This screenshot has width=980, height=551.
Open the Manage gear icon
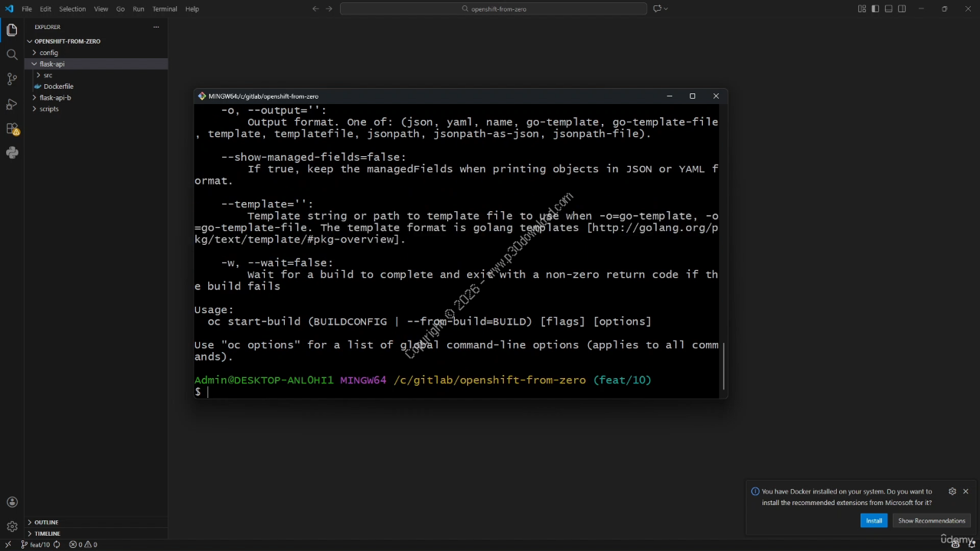[11, 527]
